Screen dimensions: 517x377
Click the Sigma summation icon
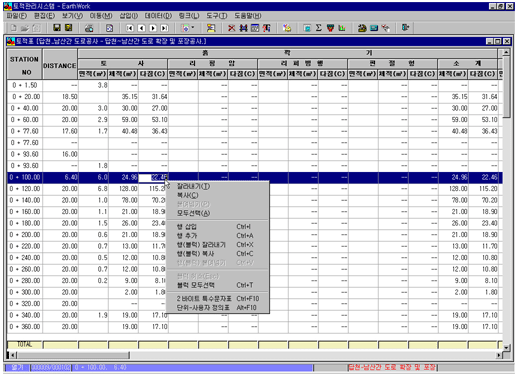tap(319, 28)
